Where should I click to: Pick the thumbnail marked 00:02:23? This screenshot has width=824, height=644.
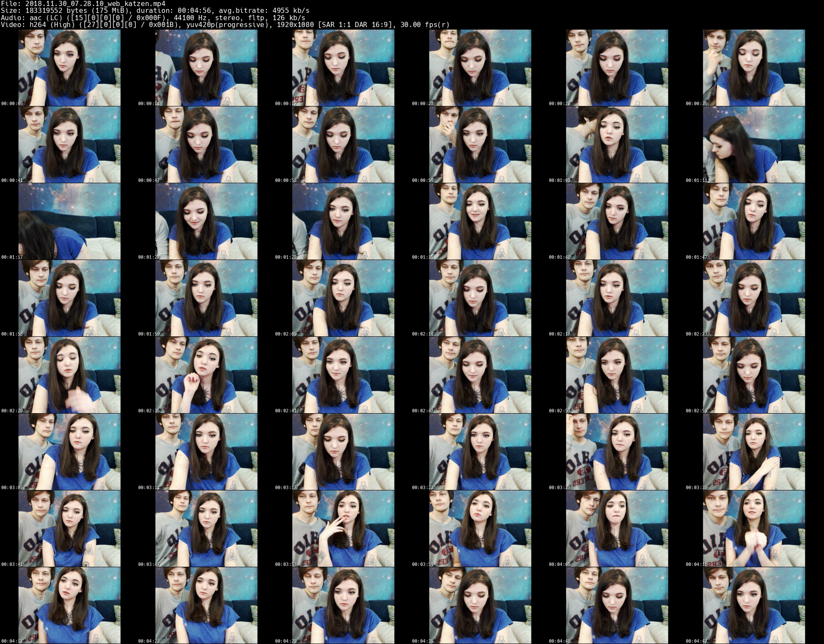754,298
